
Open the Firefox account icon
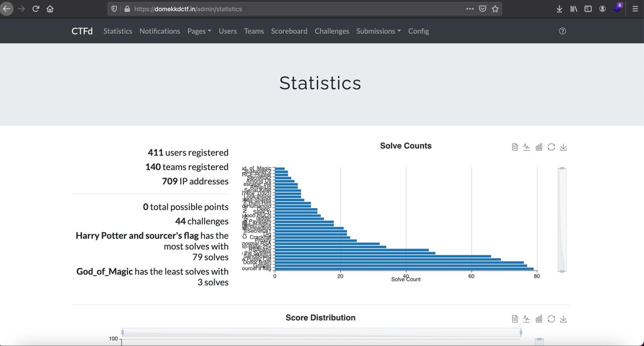coord(603,9)
